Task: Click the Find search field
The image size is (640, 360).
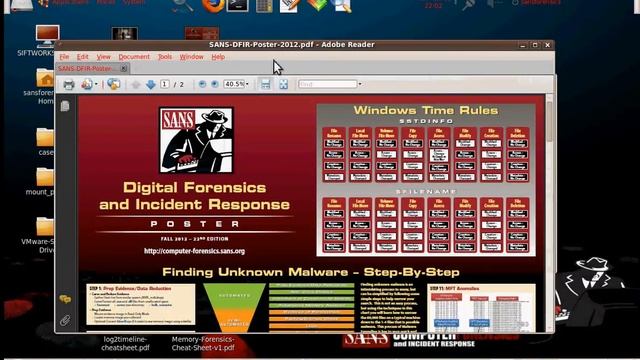Action: (327, 84)
